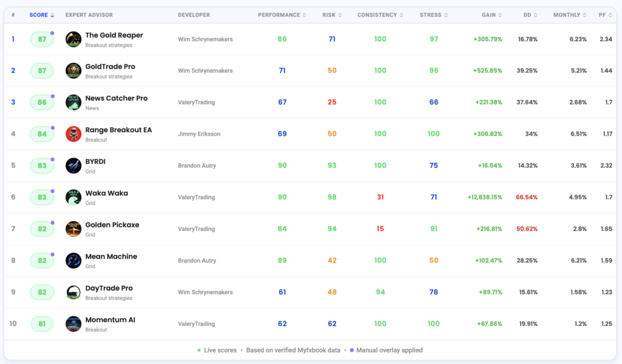Click Golden Pickaxe consistency value 15

coord(380,229)
